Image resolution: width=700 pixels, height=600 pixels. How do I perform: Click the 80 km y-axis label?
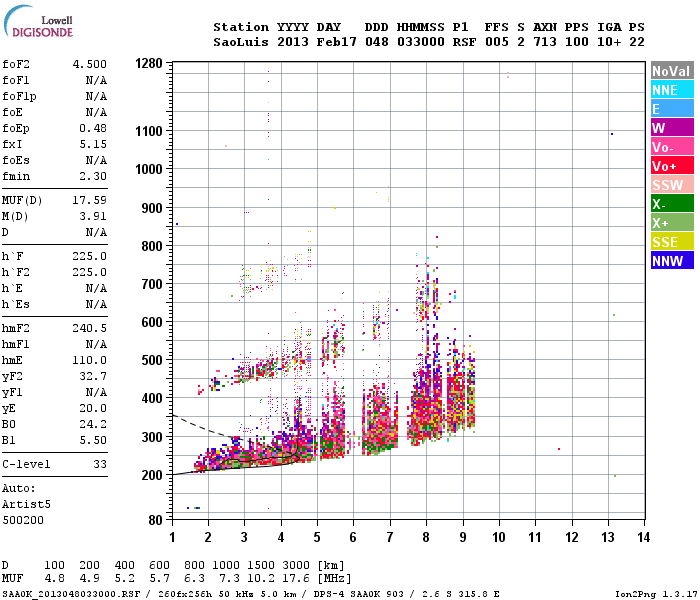point(155,520)
